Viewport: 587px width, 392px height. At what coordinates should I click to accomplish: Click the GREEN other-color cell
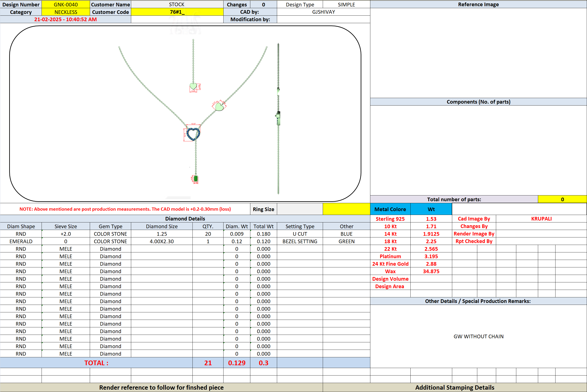tap(346, 241)
